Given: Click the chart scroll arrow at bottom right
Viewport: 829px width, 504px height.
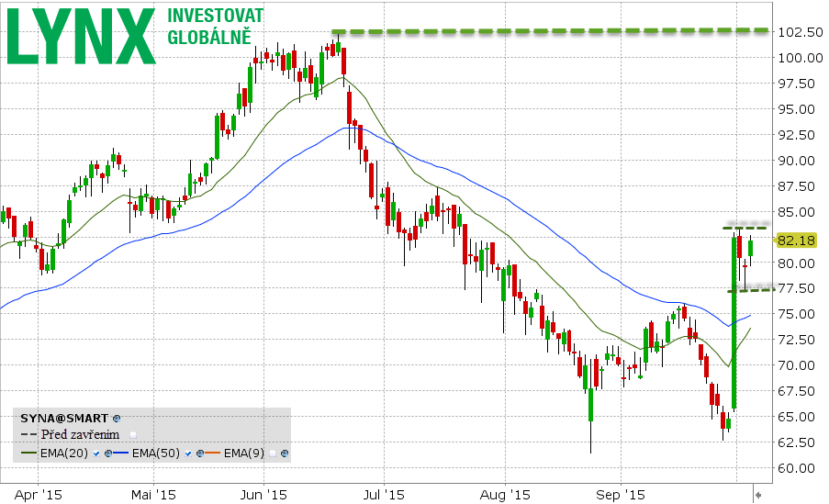Looking at the screenshot, I should point(758,495).
